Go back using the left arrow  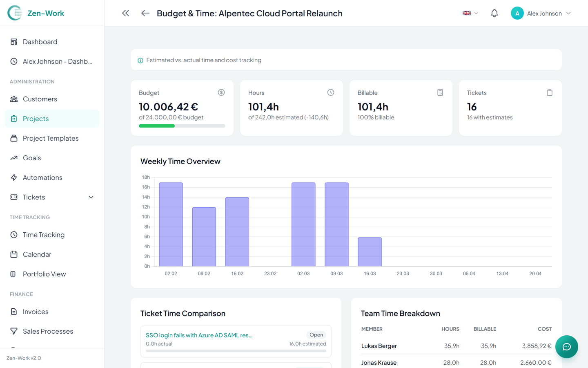point(145,13)
